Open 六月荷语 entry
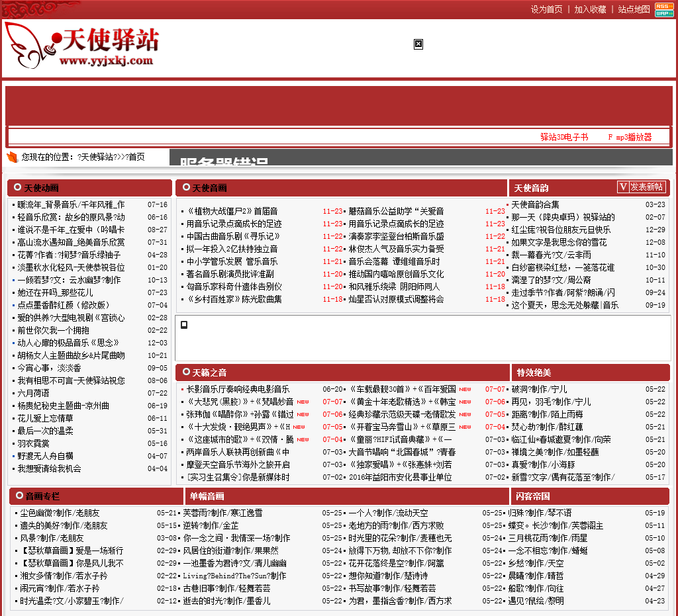The image size is (678, 616). 33,393
